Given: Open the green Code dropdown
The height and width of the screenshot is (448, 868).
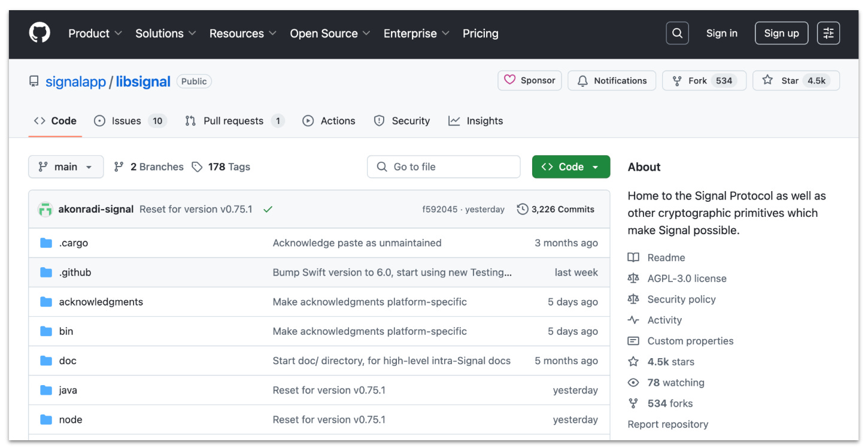Looking at the screenshot, I should click(x=571, y=167).
